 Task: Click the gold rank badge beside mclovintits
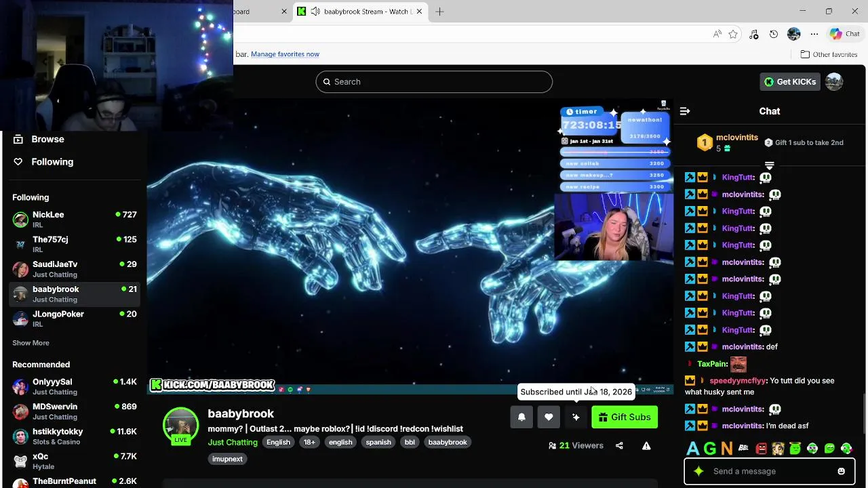click(705, 142)
